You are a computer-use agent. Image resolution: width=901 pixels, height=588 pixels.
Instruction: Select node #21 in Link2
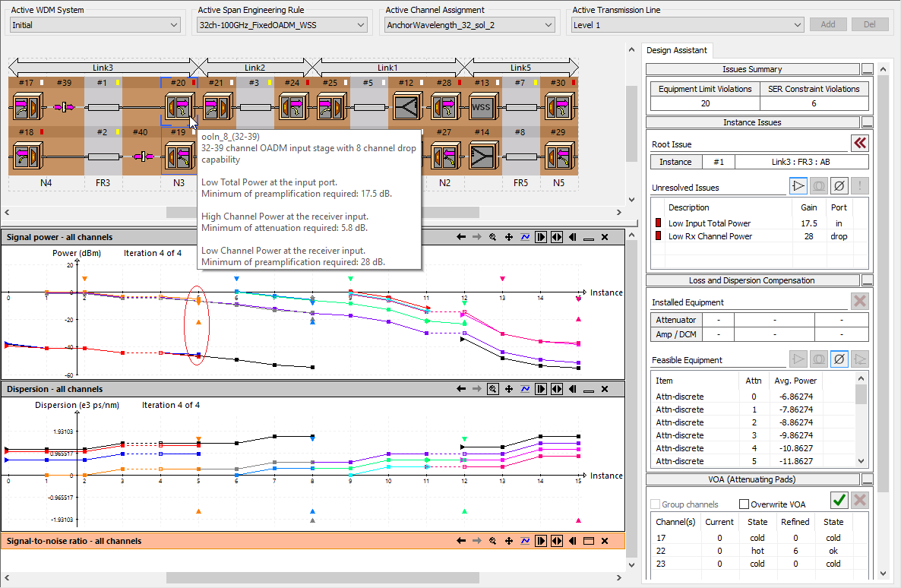[217, 107]
